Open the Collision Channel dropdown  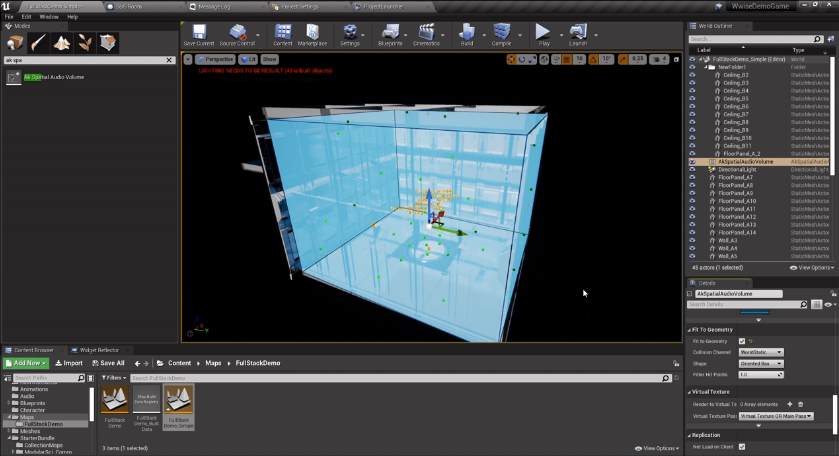760,352
